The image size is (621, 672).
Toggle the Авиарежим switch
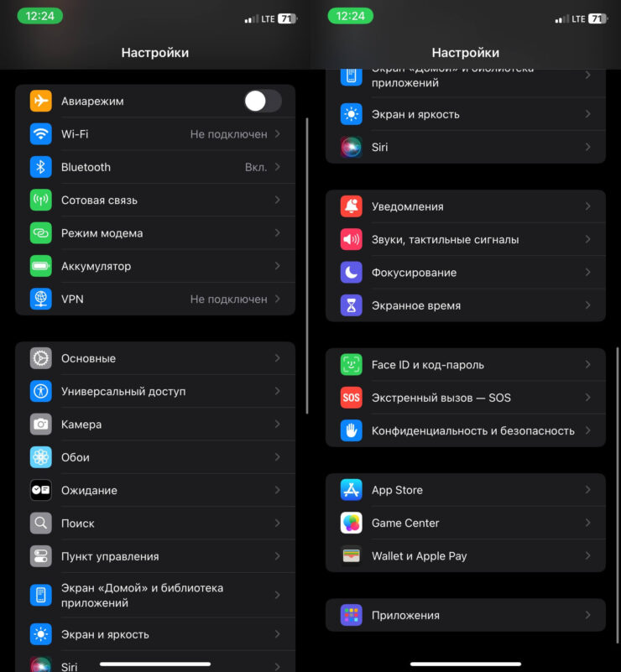(x=263, y=102)
